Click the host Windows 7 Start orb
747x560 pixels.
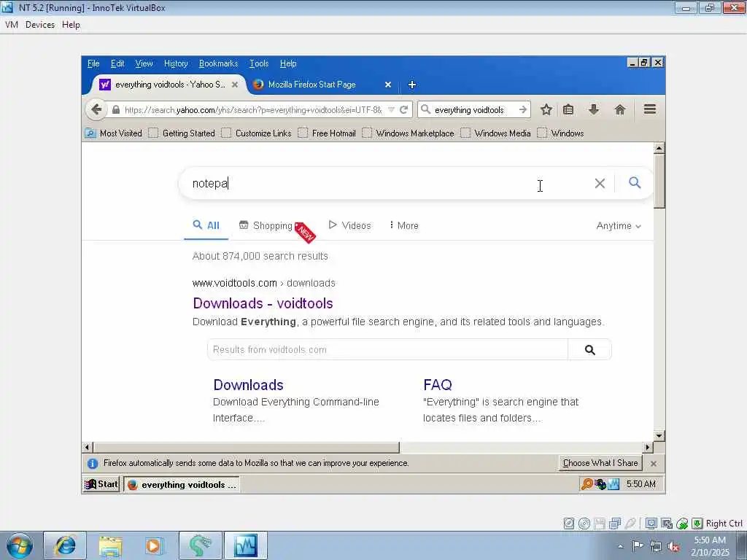point(20,546)
